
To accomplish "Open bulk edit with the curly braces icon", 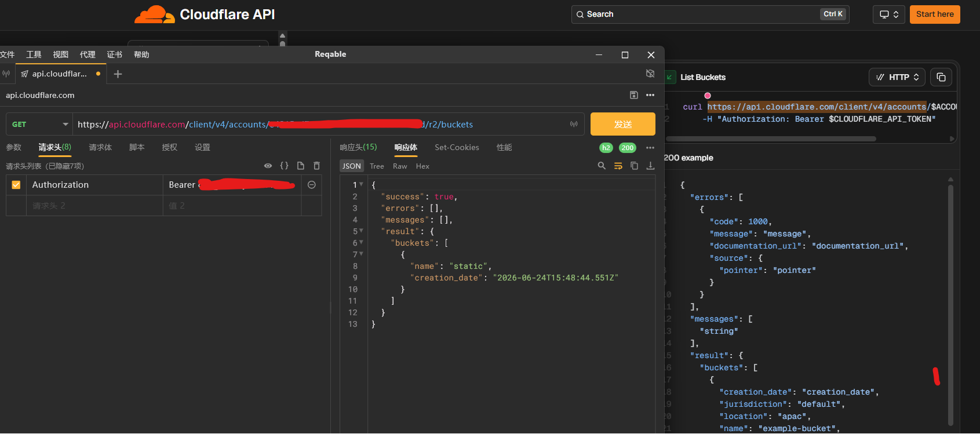I will [284, 166].
